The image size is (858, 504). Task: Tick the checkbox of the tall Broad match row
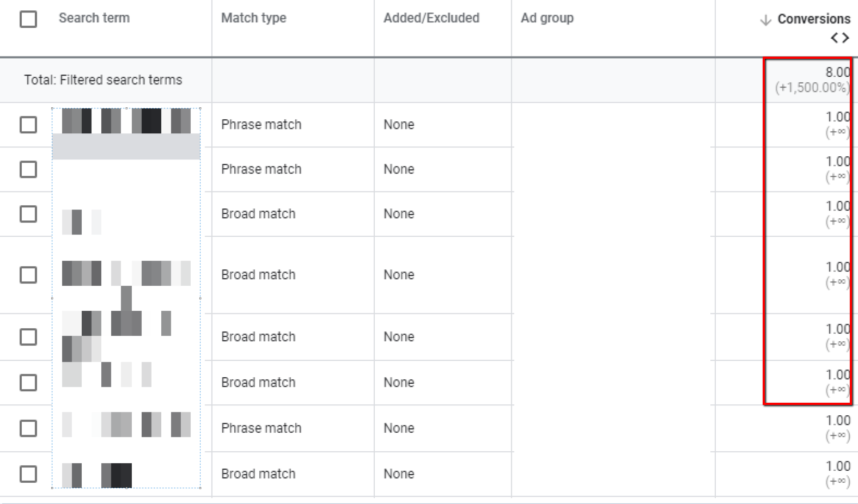pos(28,275)
